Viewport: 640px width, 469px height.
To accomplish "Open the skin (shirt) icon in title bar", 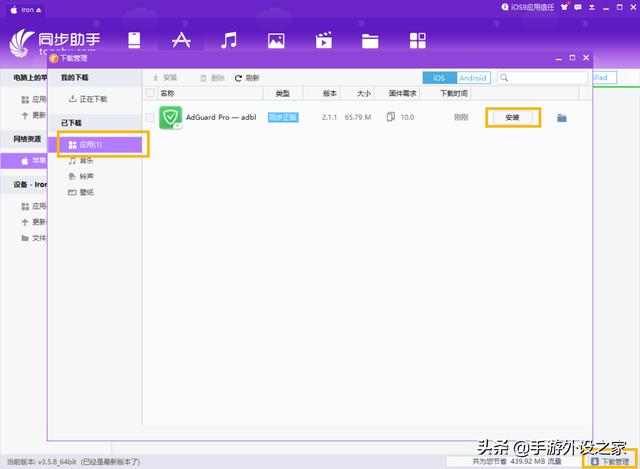I will tap(564, 7).
